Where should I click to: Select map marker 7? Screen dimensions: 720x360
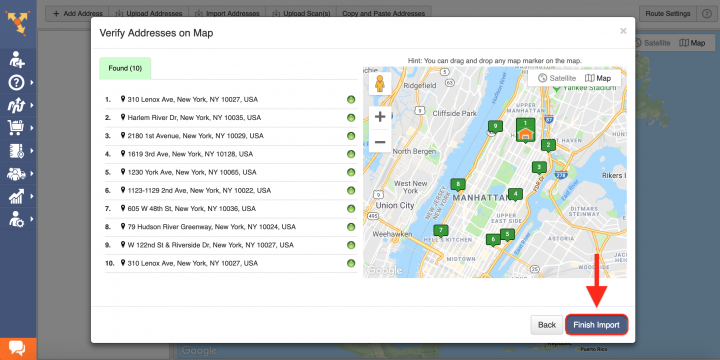(441, 231)
